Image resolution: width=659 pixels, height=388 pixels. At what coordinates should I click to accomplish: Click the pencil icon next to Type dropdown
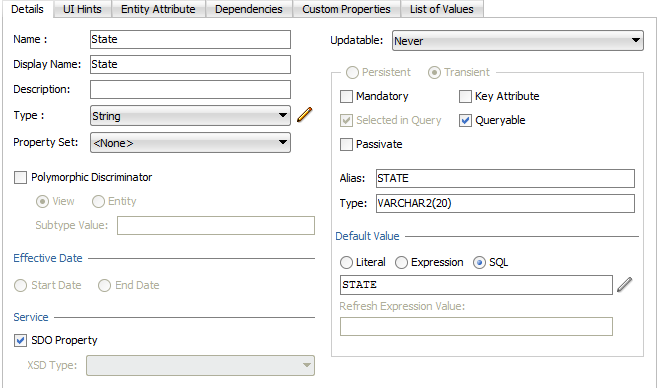pyautogui.click(x=305, y=115)
